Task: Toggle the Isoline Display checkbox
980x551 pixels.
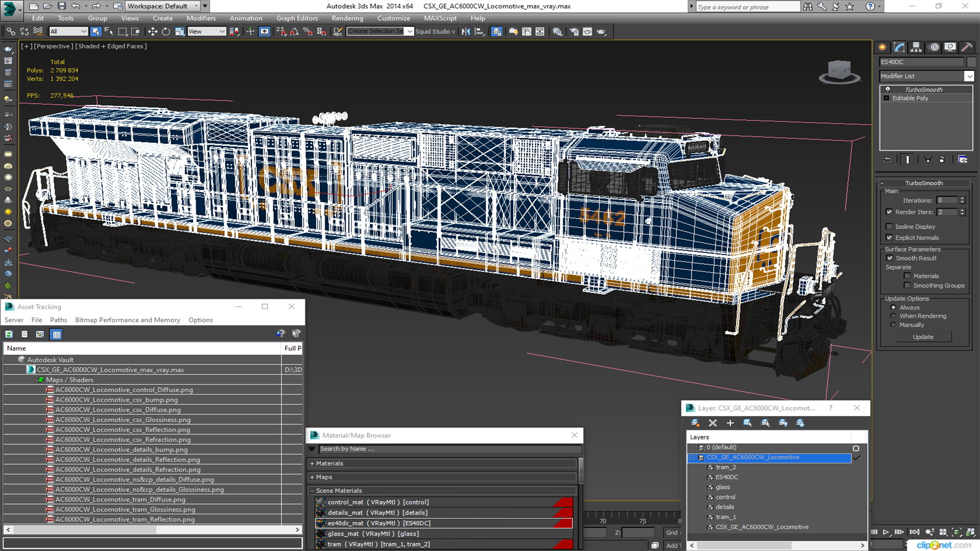Action: 889,227
